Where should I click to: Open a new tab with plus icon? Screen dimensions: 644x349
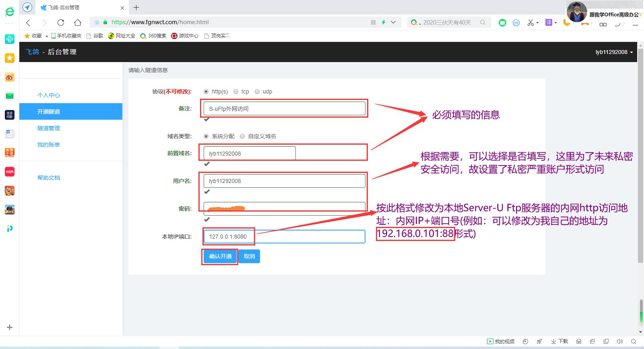(136, 7)
